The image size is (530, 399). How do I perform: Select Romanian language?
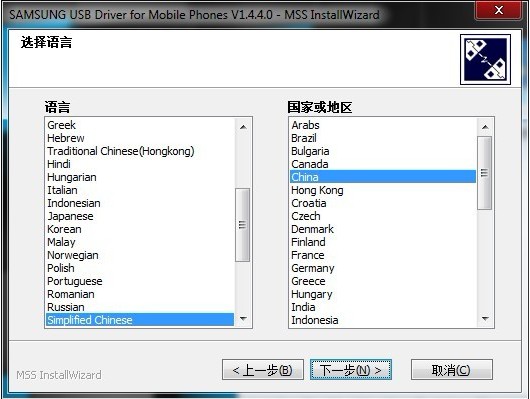[x=140, y=294]
